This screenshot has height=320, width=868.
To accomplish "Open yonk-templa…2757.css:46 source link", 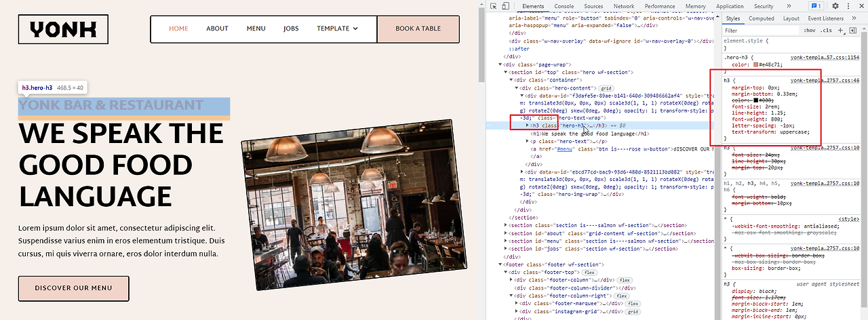I will [x=825, y=80].
